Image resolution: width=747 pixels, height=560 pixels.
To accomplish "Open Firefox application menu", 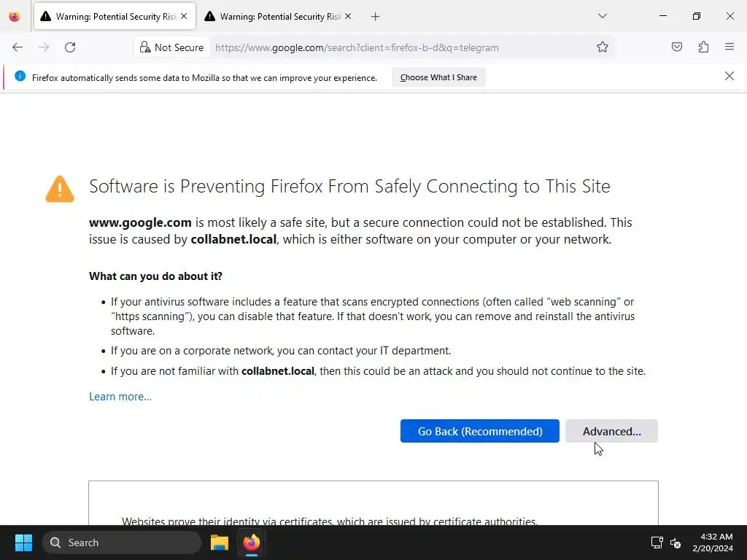I will point(729,47).
